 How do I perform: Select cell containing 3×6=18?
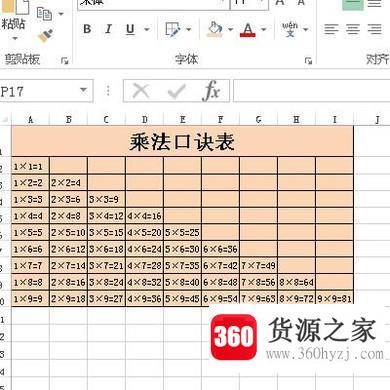[106, 249]
